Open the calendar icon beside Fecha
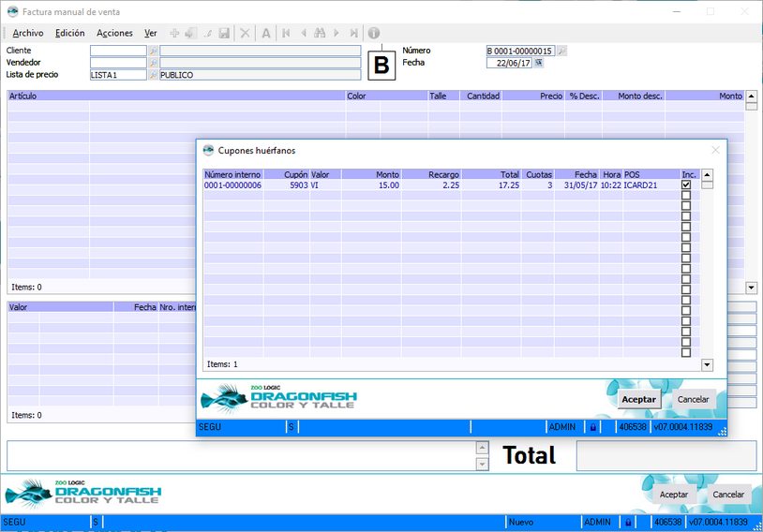Image resolution: width=763 pixels, height=532 pixels. [539, 63]
